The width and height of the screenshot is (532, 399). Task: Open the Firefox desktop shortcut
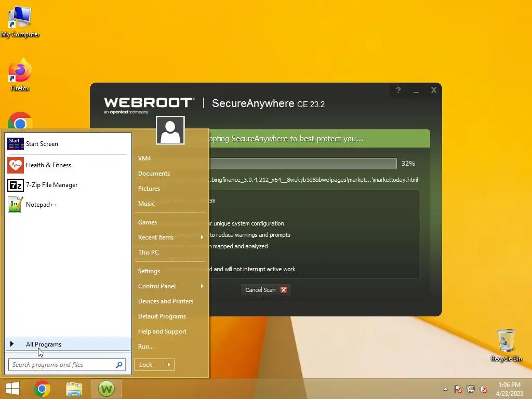(x=20, y=75)
